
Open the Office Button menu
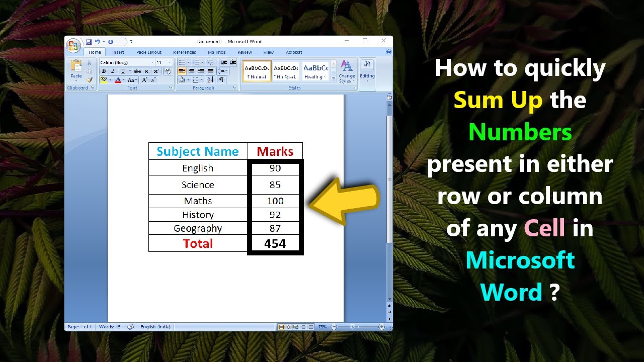pos(73,45)
